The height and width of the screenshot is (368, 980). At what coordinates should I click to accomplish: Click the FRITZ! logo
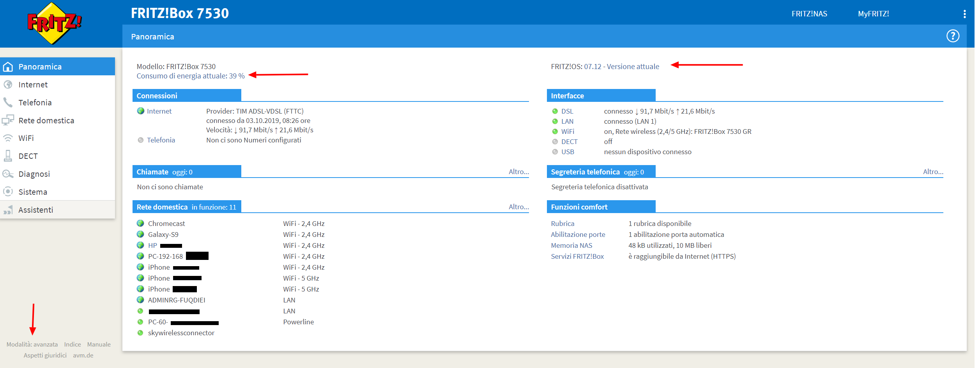(54, 23)
